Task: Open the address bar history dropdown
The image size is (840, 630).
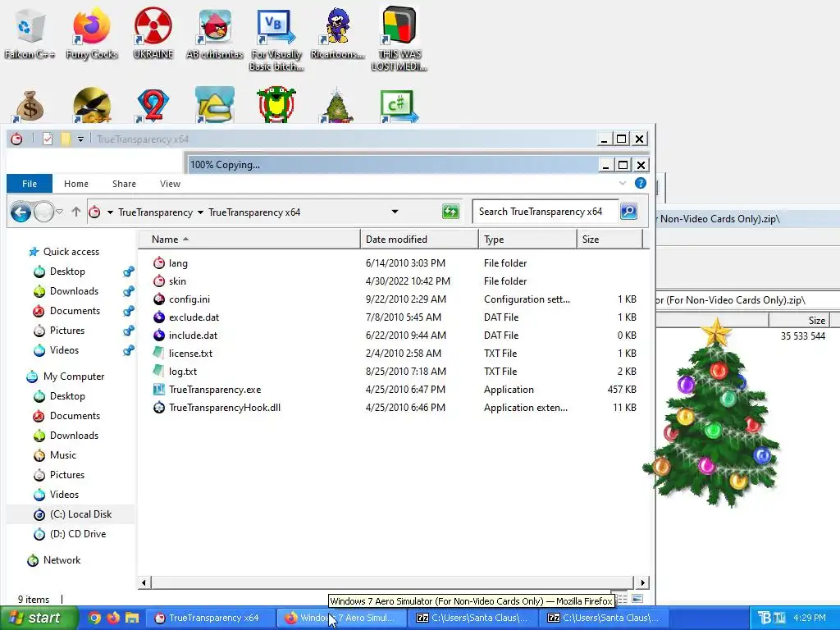Action: coord(395,212)
